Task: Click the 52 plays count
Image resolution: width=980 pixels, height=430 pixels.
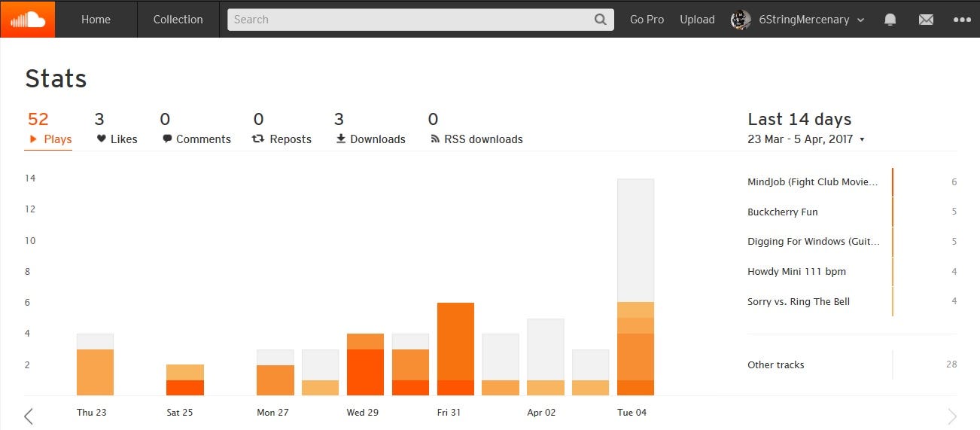Action: click(x=38, y=119)
